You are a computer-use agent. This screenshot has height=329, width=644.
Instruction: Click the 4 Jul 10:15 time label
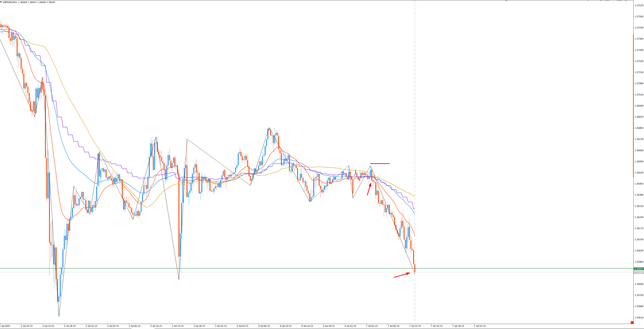pos(286,326)
